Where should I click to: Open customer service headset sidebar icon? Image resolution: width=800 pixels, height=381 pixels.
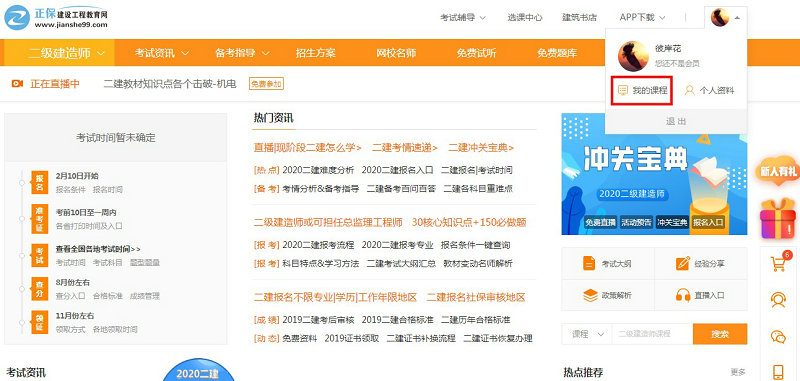point(778,300)
